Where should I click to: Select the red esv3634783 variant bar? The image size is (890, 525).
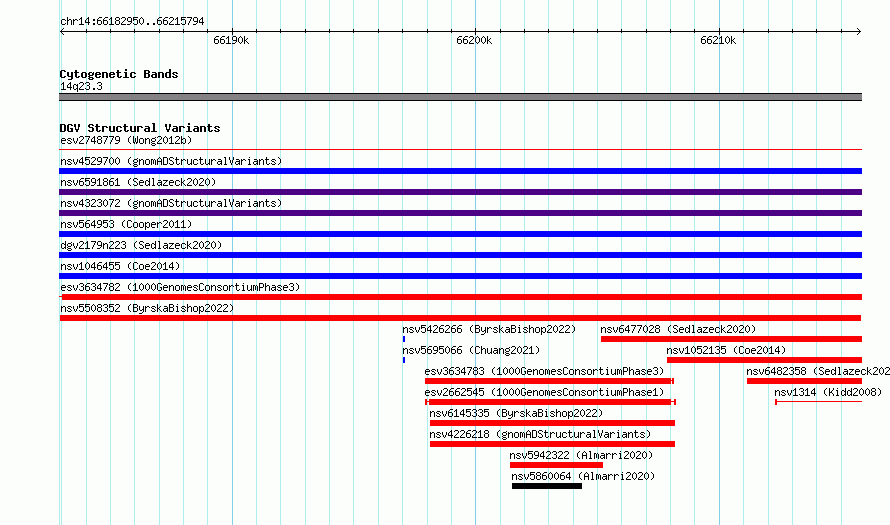[x=549, y=381]
